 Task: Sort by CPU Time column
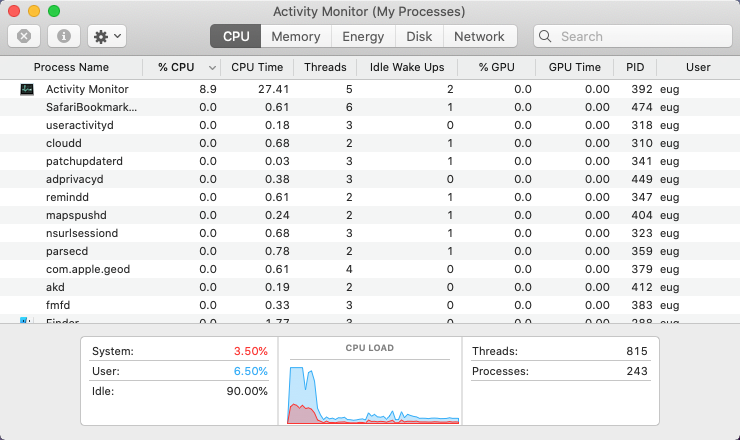point(257,68)
